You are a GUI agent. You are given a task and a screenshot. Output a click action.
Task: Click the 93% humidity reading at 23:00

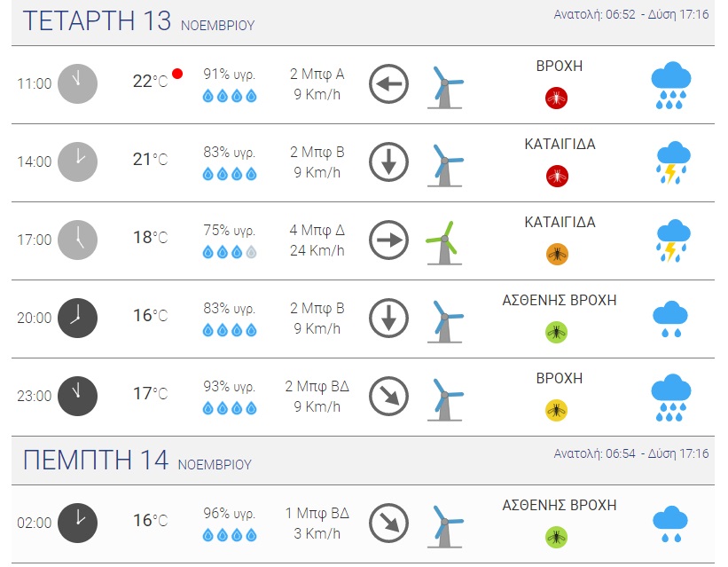pos(230,387)
